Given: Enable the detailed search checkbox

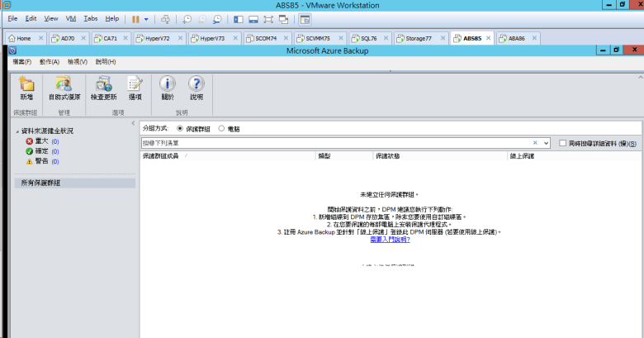Looking at the screenshot, I should click(562, 143).
